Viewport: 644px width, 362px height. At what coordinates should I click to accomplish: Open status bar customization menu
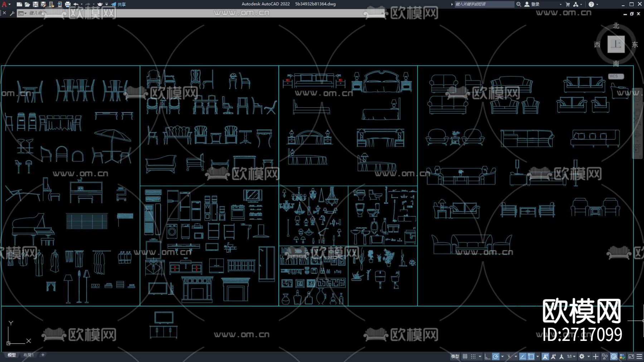(x=639, y=357)
